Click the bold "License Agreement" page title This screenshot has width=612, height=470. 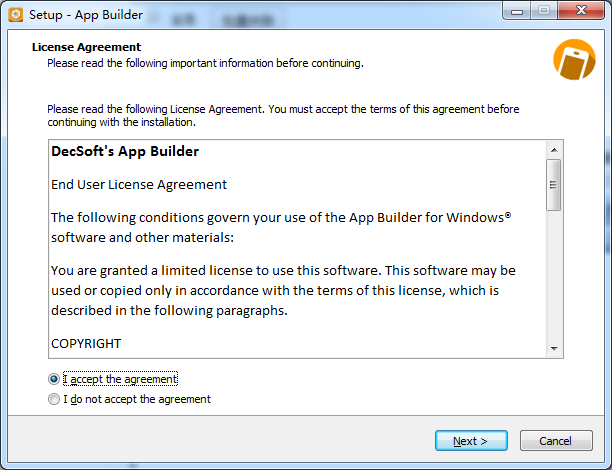pos(86,47)
